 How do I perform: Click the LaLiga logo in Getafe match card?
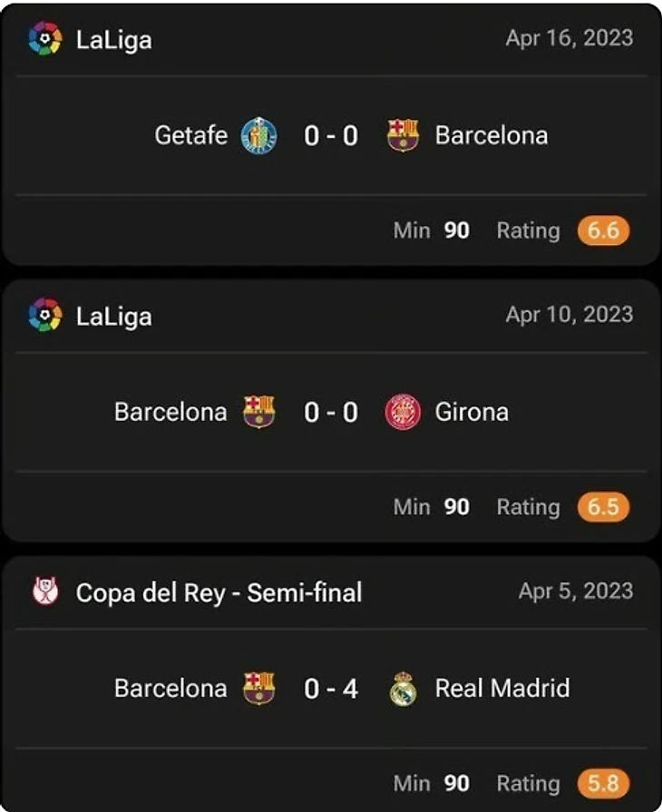[45, 39]
